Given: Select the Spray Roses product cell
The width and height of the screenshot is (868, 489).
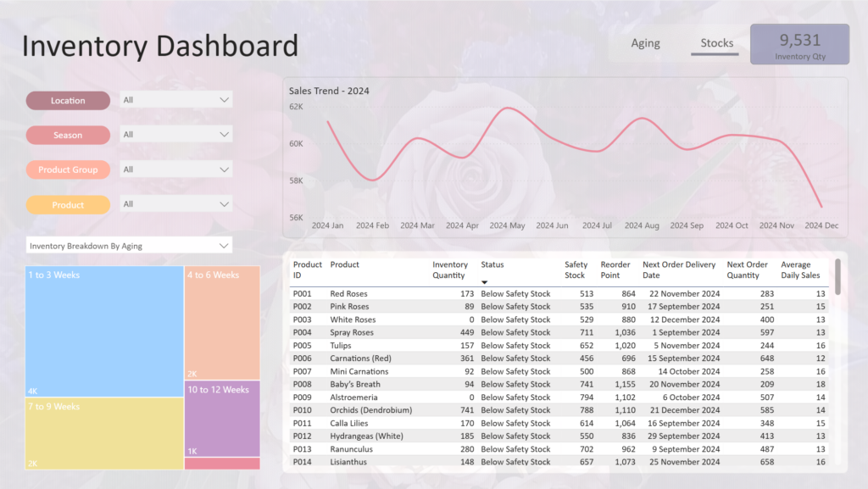Looking at the screenshot, I should [x=352, y=332].
